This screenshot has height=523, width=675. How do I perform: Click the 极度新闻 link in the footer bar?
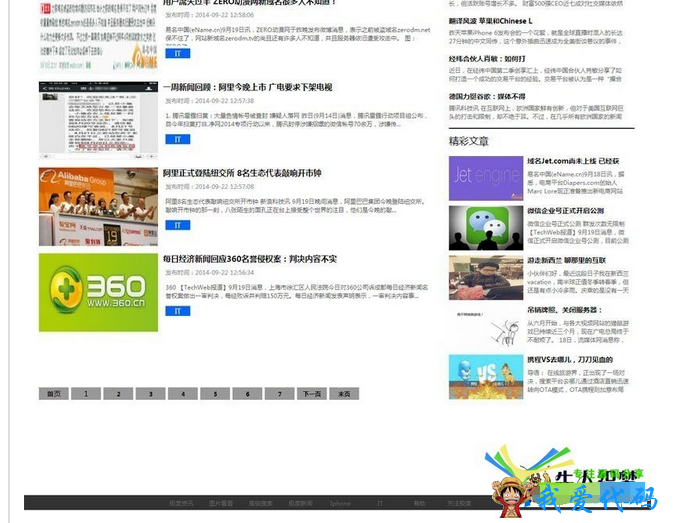(300, 503)
